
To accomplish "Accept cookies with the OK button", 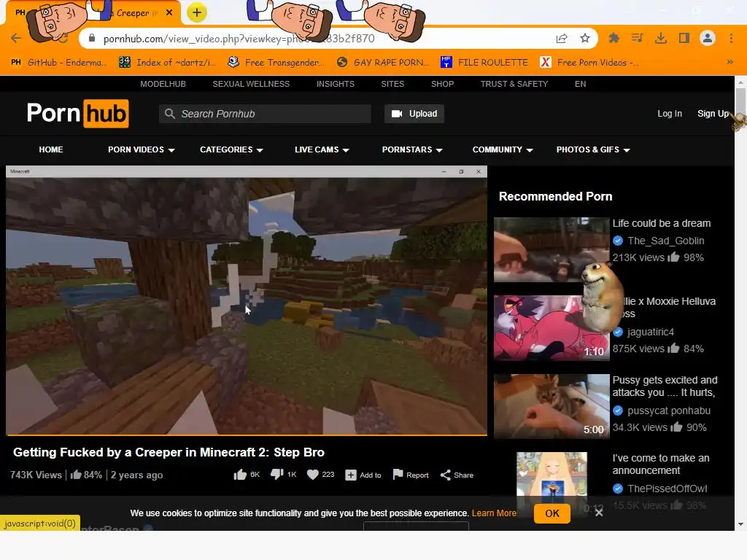I will coord(552,513).
